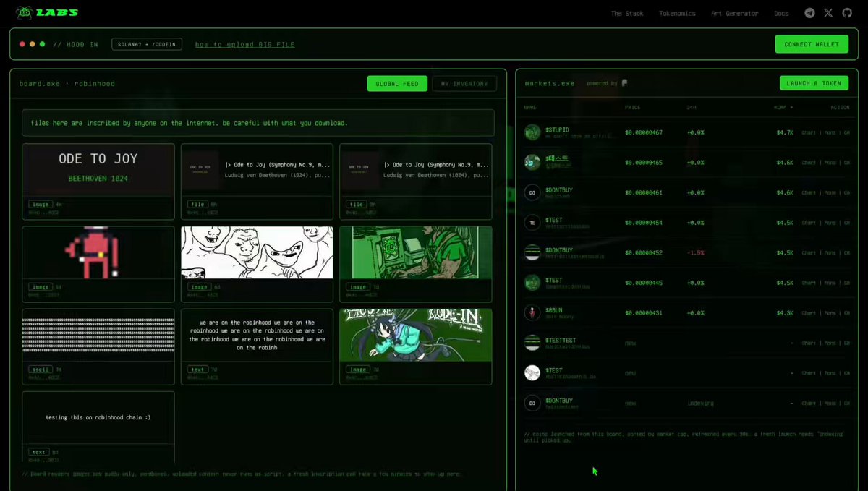Open The Stack menu item
This screenshot has height=491, width=868.
coord(627,14)
